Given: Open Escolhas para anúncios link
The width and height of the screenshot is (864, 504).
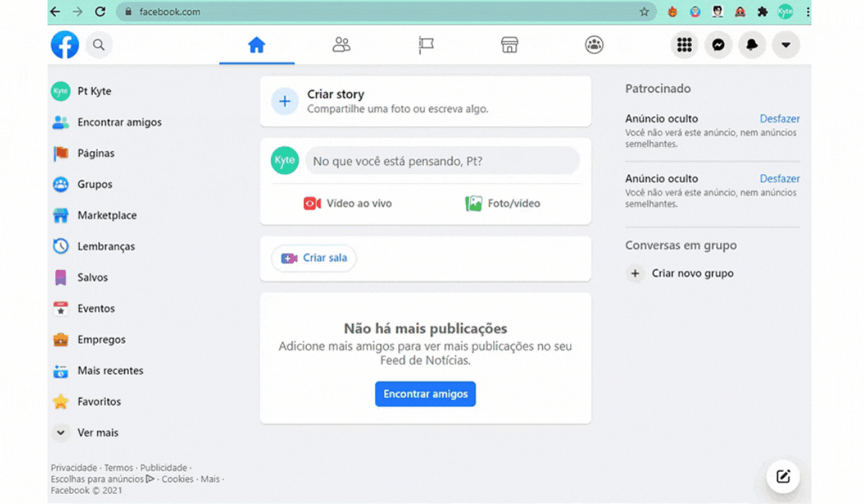Looking at the screenshot, I should point(102,479).
